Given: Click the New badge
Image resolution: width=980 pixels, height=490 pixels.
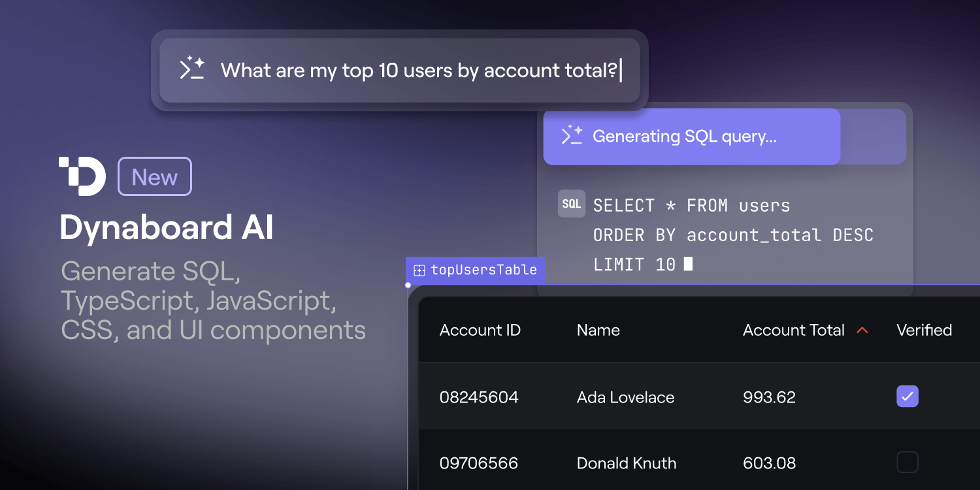Looking at the screenshot, I should coord(154,176).
